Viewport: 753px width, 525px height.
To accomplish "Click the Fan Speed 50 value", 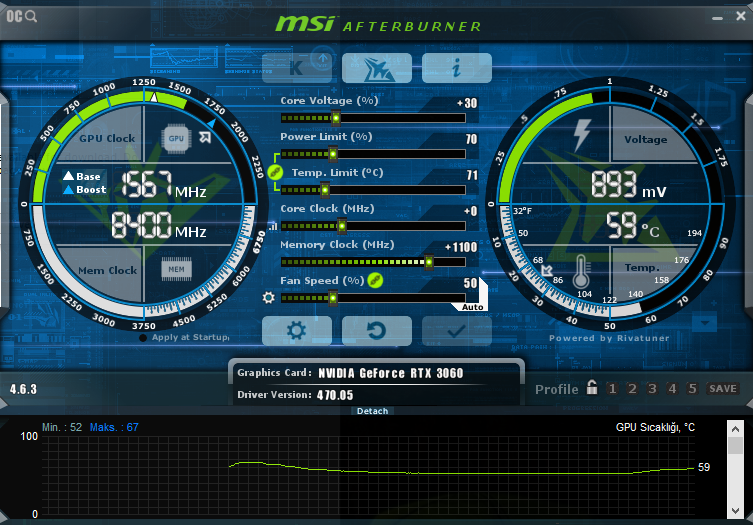I will point(470,283).
